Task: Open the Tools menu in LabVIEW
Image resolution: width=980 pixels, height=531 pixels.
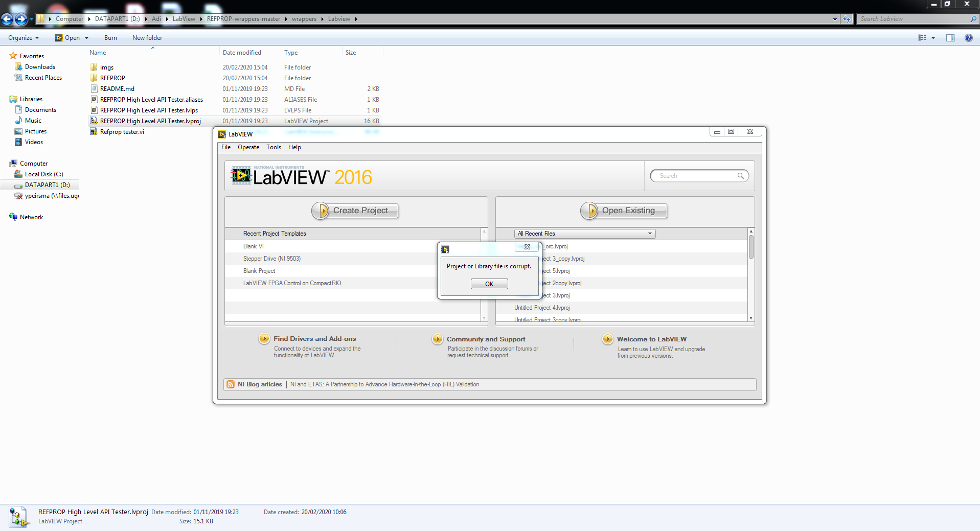Action: click(x=274, y=147)
